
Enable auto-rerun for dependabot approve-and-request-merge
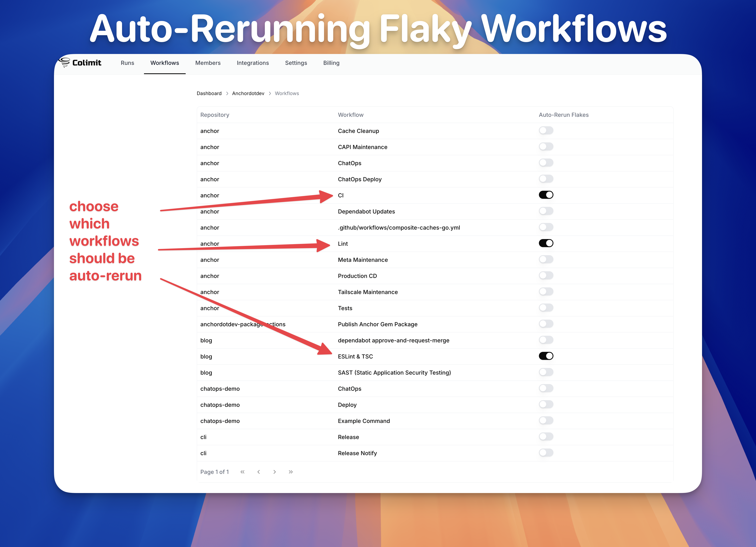pyautogui.click(x=546, y=340)
